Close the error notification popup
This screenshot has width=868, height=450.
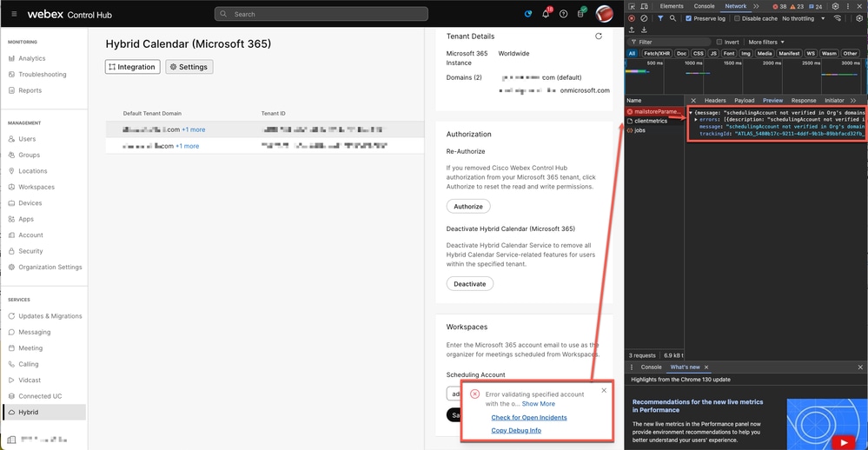tap(604, 390)
